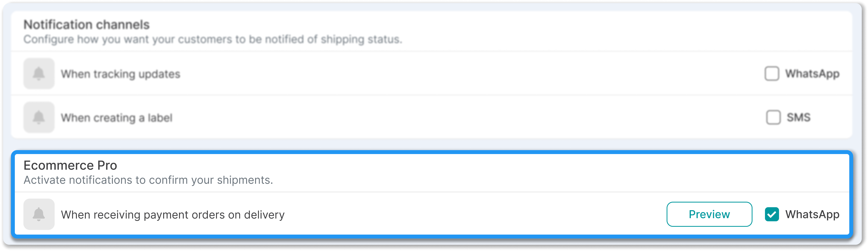Click the Ecommerce Pro section heading
Viewport: 868px width, 251px height.
tap(70, 165)
